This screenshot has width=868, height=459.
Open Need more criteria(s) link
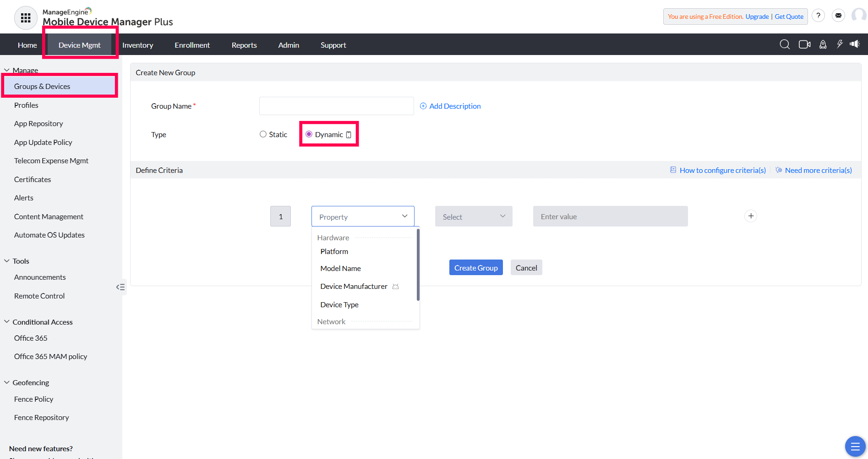click(813, 170)
